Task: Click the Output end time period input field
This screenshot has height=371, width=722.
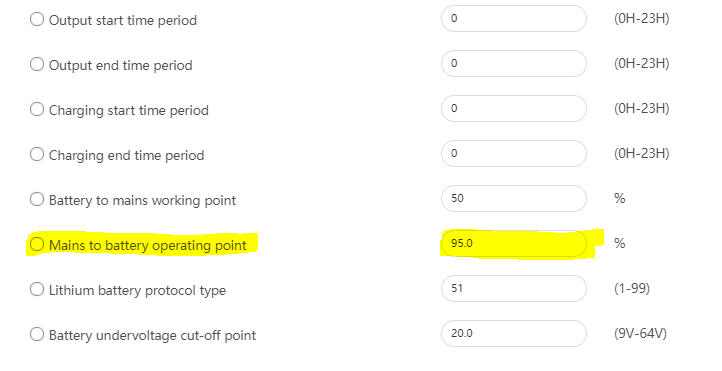Action: (514, 64)
